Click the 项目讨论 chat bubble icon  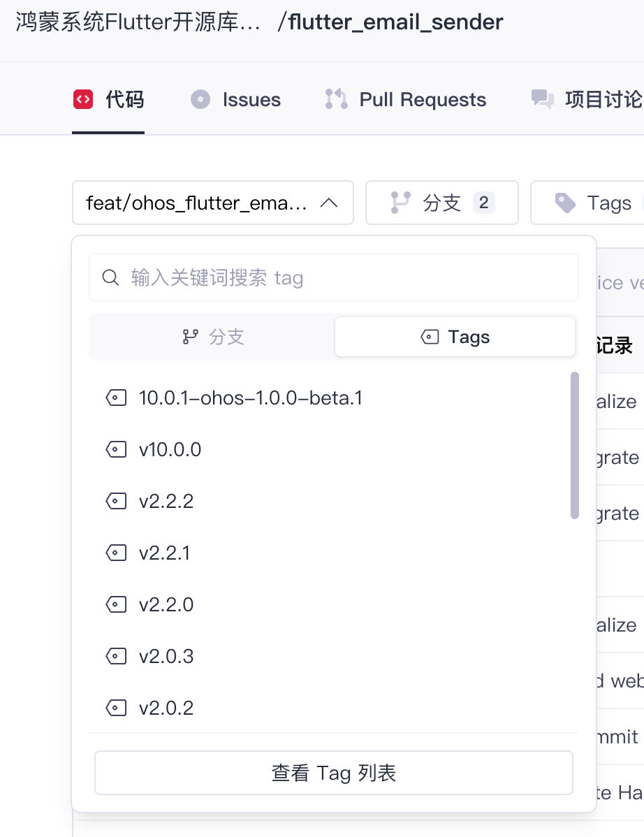click(x=543, y=99)
